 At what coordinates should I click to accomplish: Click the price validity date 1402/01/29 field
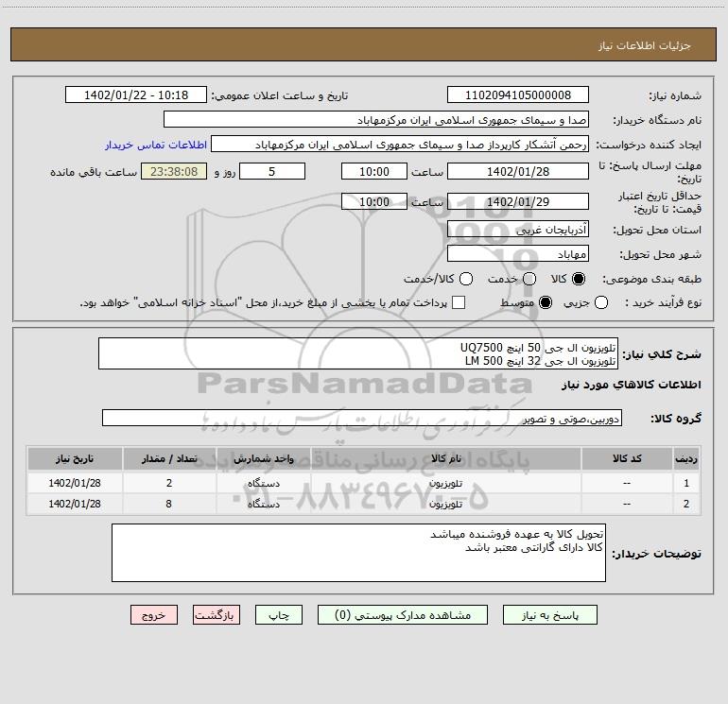click(x=518, y=201)
